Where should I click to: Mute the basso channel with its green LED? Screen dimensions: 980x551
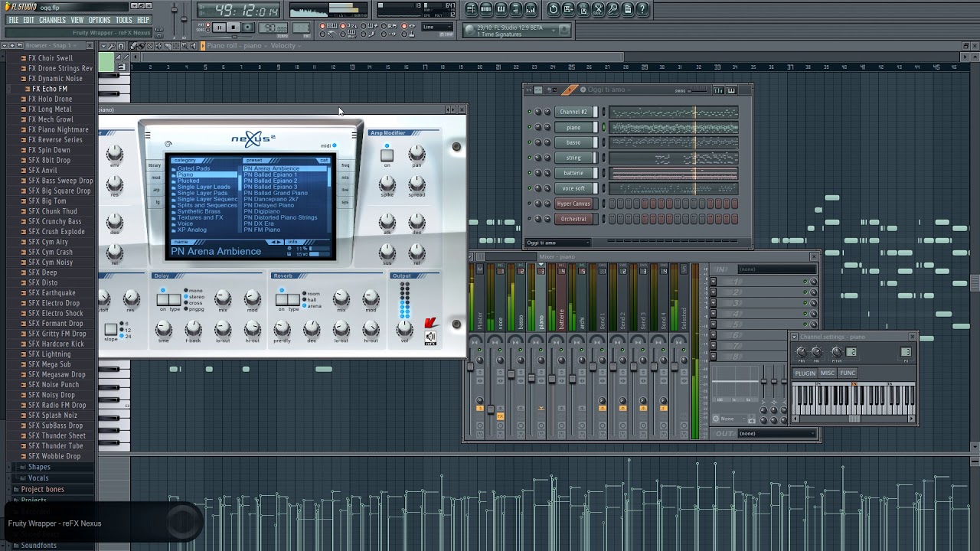click(x=529, y=142)
